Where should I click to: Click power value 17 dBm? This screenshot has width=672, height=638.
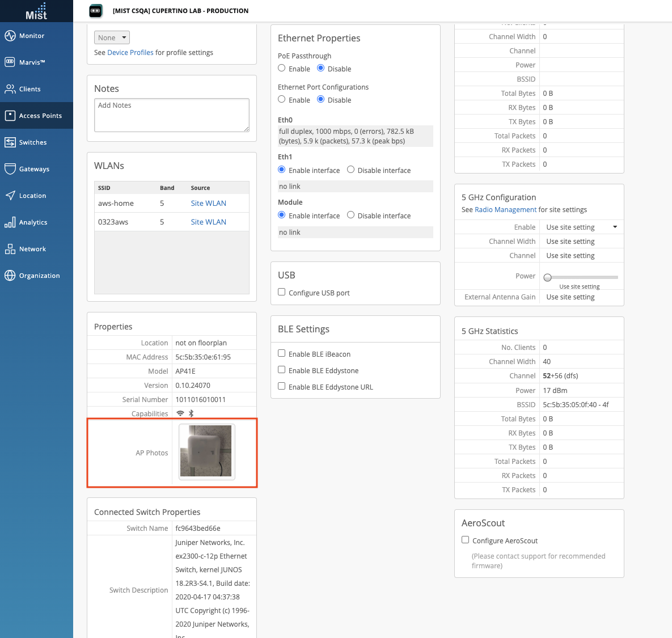pos(555,390)
